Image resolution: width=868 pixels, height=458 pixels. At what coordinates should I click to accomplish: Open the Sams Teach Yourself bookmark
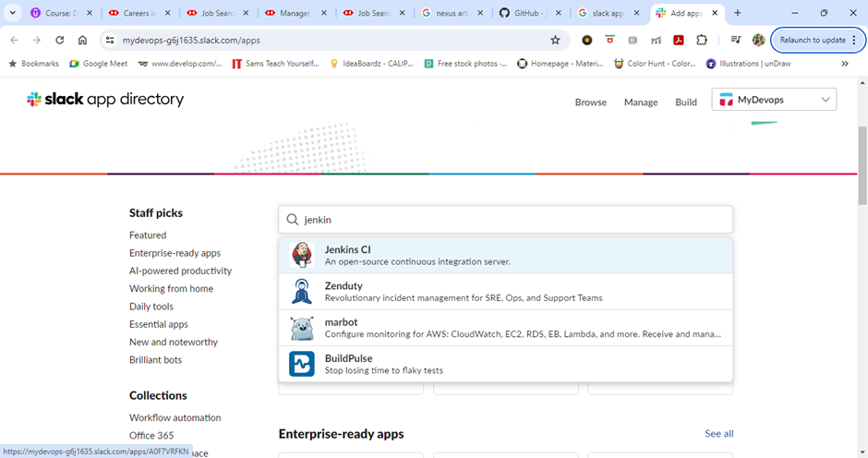point(276,64)
